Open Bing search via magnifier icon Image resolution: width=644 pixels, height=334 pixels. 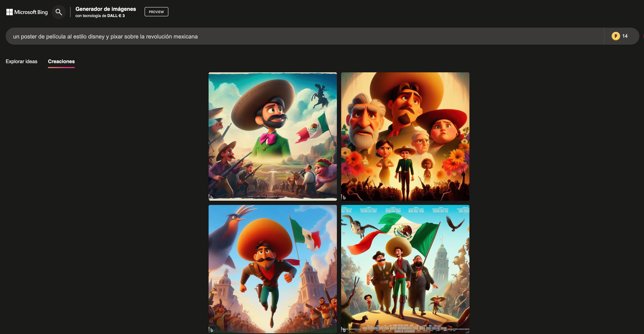click(x=59, y=12)
